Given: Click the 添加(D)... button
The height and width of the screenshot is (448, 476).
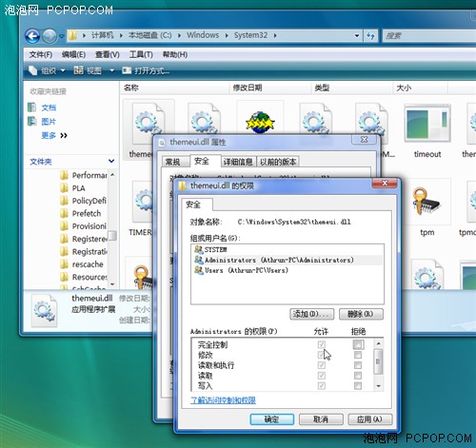Looking at the screenshot, I should [x=311, y=314].
